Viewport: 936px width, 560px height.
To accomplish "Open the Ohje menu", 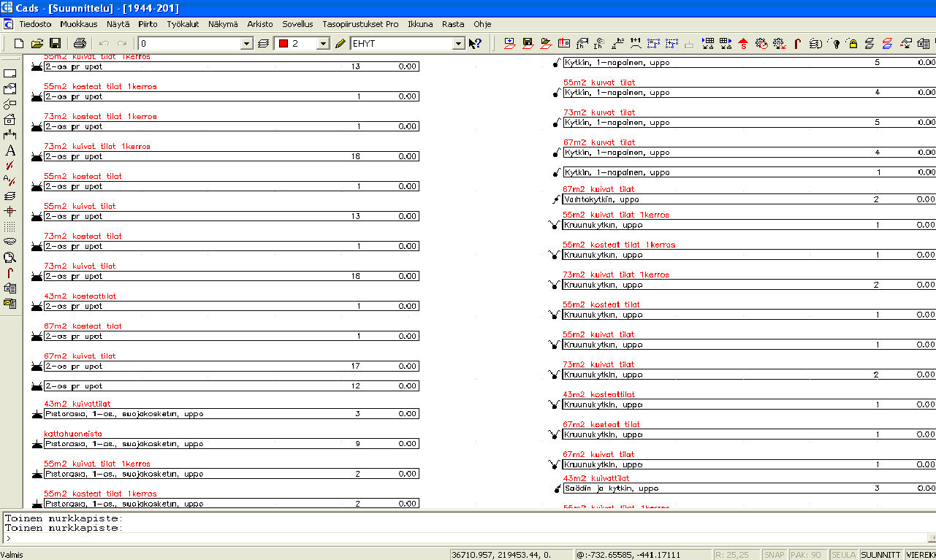I will pyautogui.click(x=482, y=24).
